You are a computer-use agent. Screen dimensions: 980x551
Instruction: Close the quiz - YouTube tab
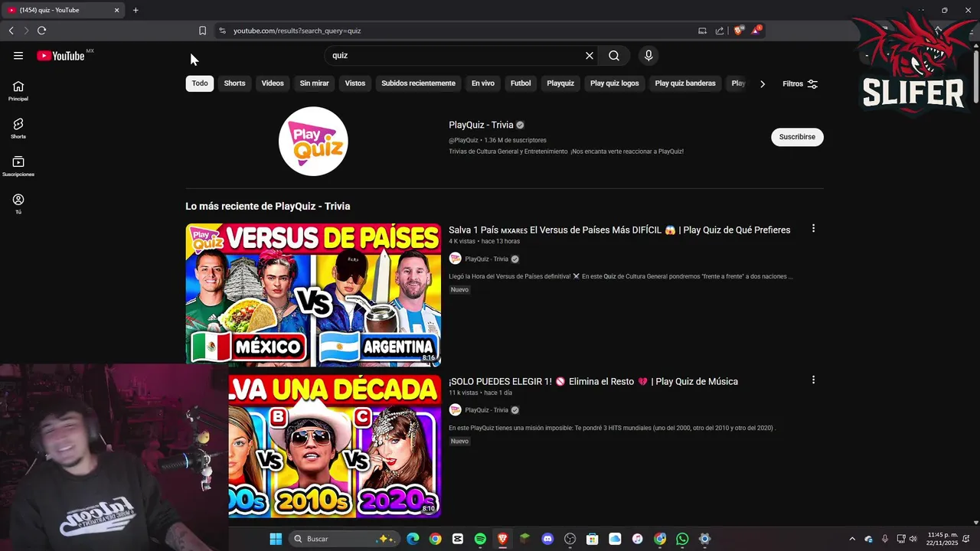click(x=116, y=10)
